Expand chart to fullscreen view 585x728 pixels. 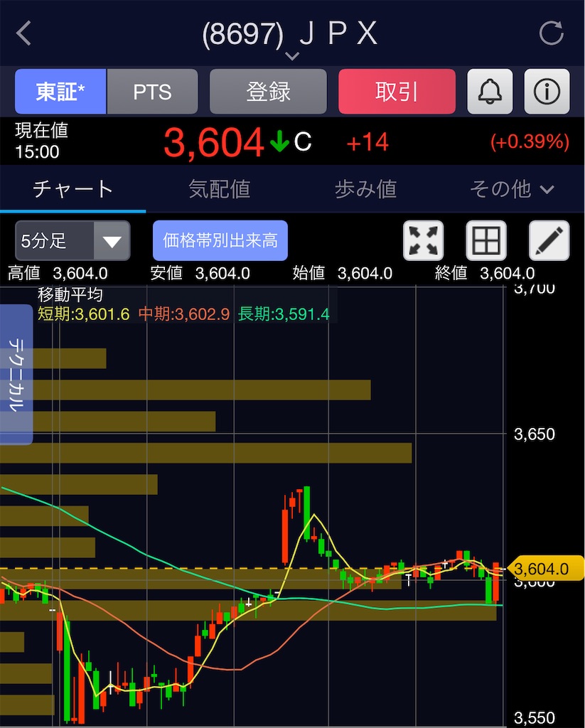click(424, 240)
